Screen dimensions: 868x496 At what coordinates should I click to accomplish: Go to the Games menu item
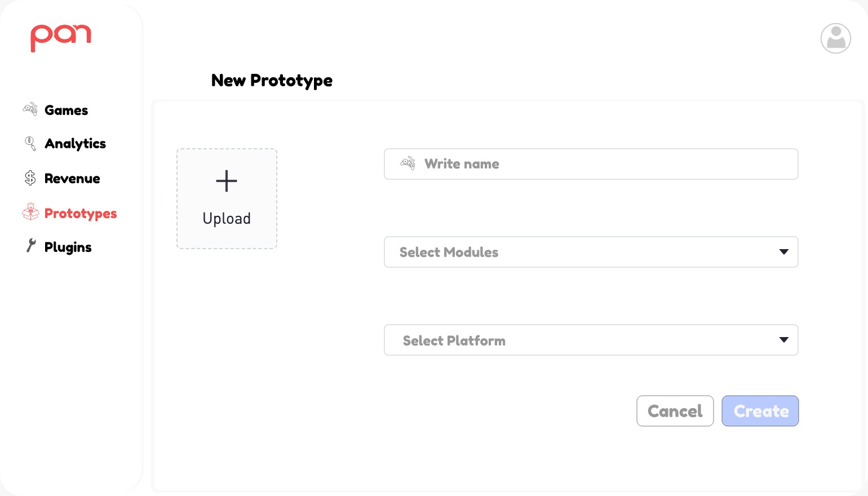[x=66, y=110]
